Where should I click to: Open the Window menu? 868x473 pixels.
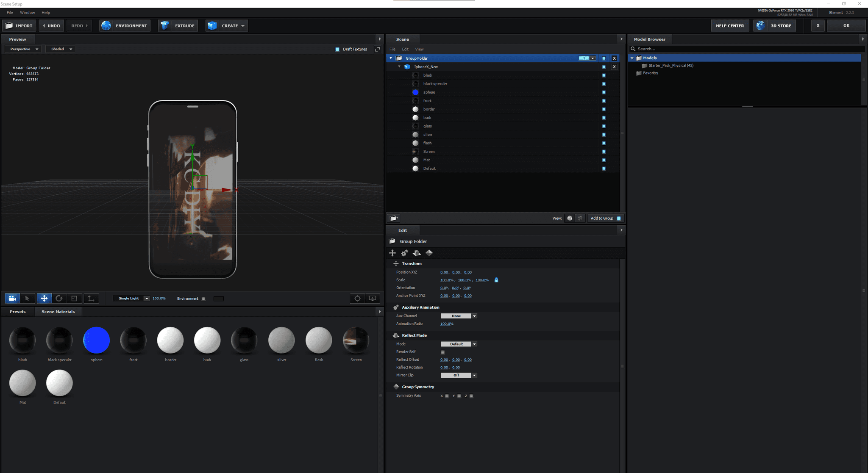28,13
